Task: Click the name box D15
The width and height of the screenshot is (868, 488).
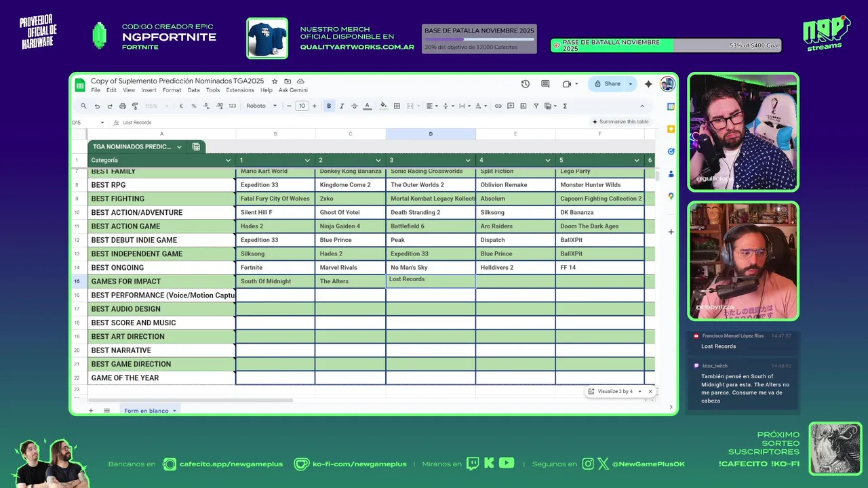Action: click(x=88, y=123)
